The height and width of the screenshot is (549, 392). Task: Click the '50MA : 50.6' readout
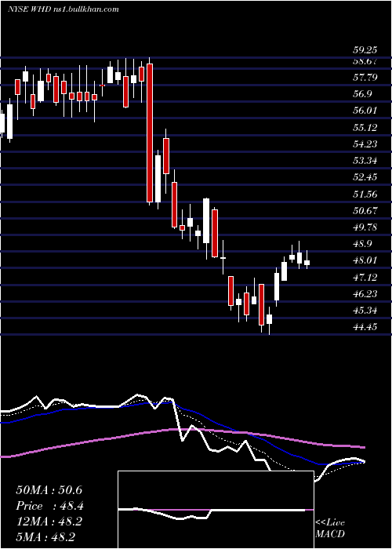(49, 490)
